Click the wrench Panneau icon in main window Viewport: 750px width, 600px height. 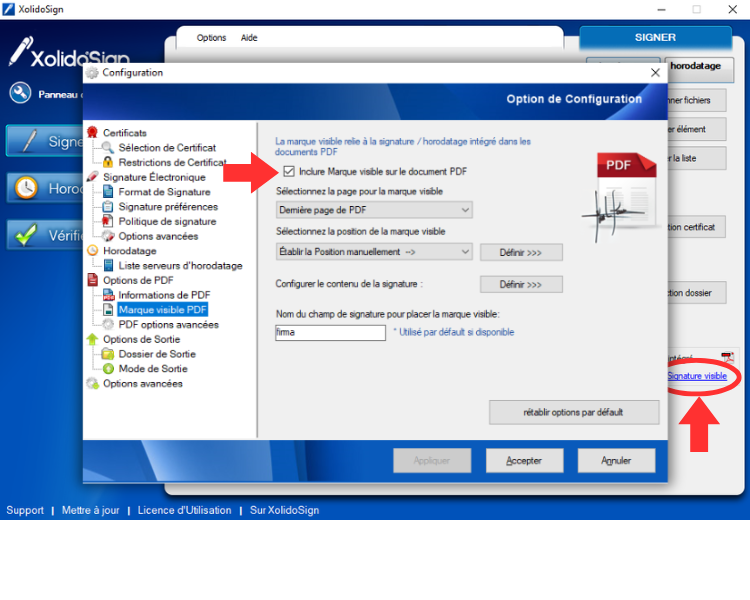20,93
